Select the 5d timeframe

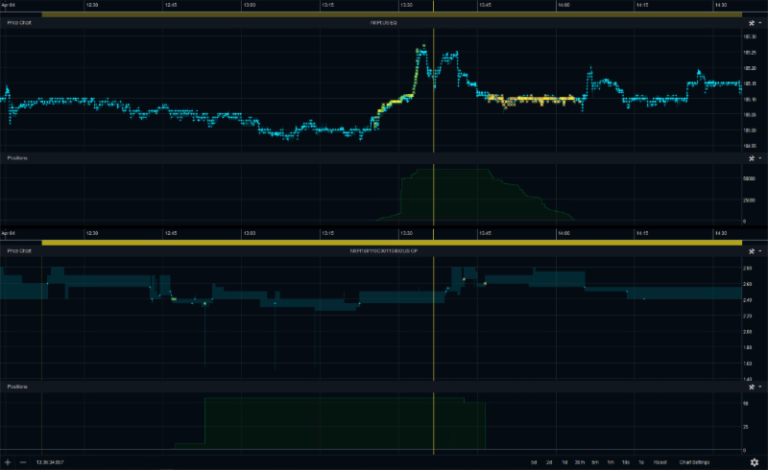point(534,462)
